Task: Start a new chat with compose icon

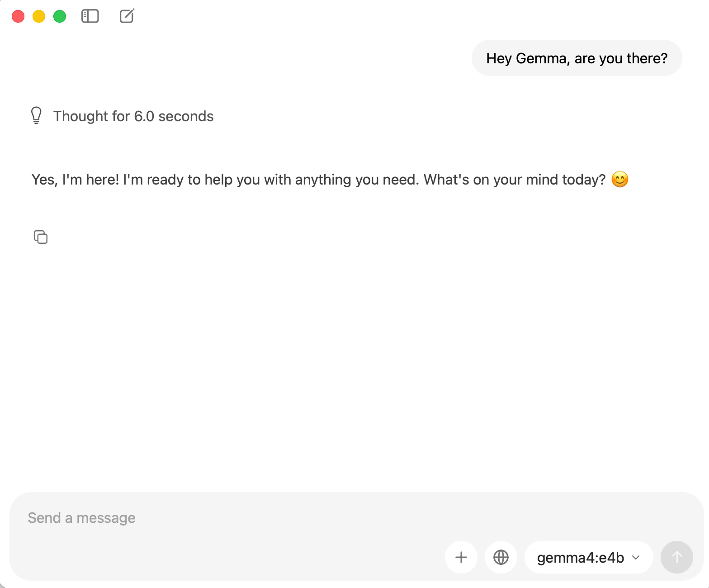Action: 127,16
